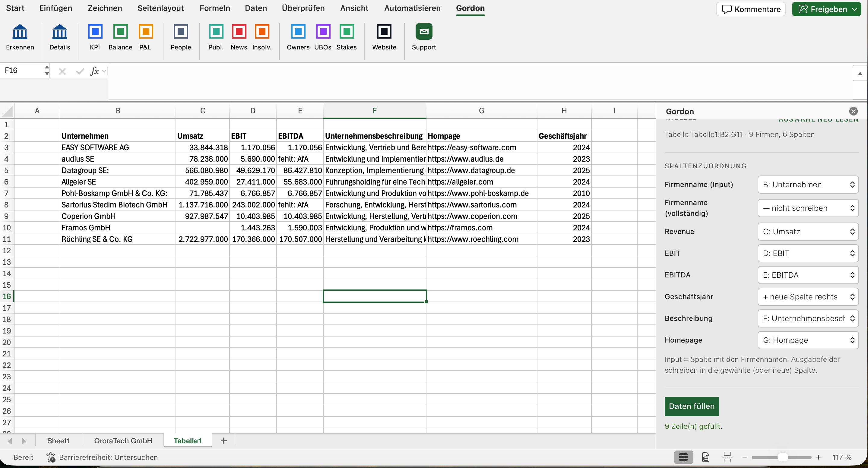Screen dimensions: 868x468
Task: Zoom in with the plus icon
Action: click(819, 457)
